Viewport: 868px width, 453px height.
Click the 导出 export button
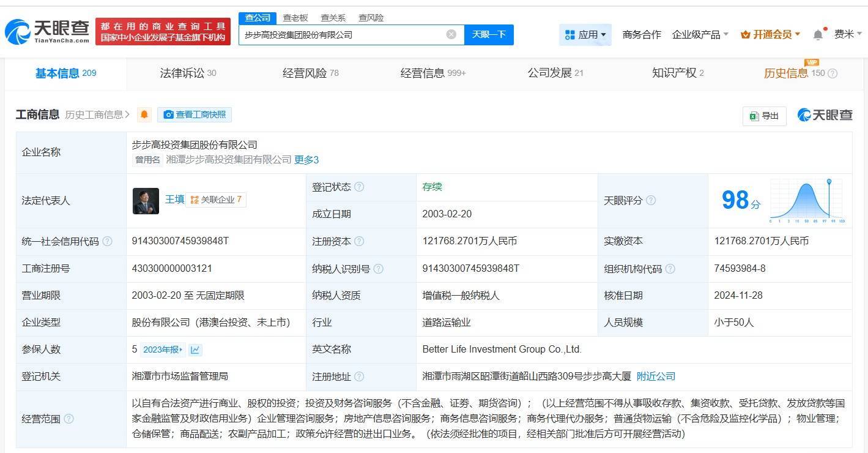[764, 116]
